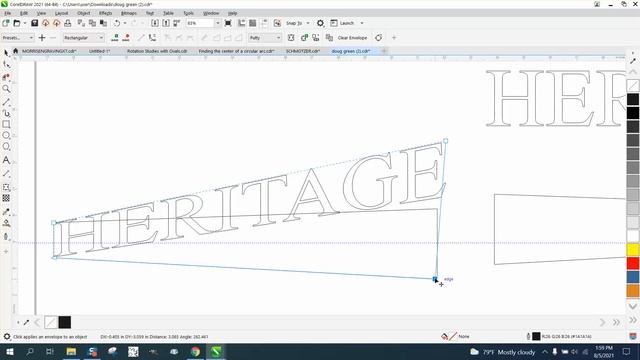
Task: Click the Welcome Screen home icon
Action: 16,51
